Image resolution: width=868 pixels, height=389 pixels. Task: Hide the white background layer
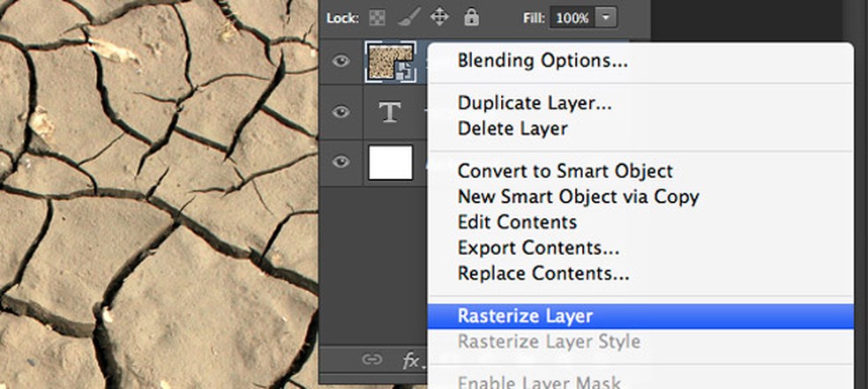(x=341, y=162)
